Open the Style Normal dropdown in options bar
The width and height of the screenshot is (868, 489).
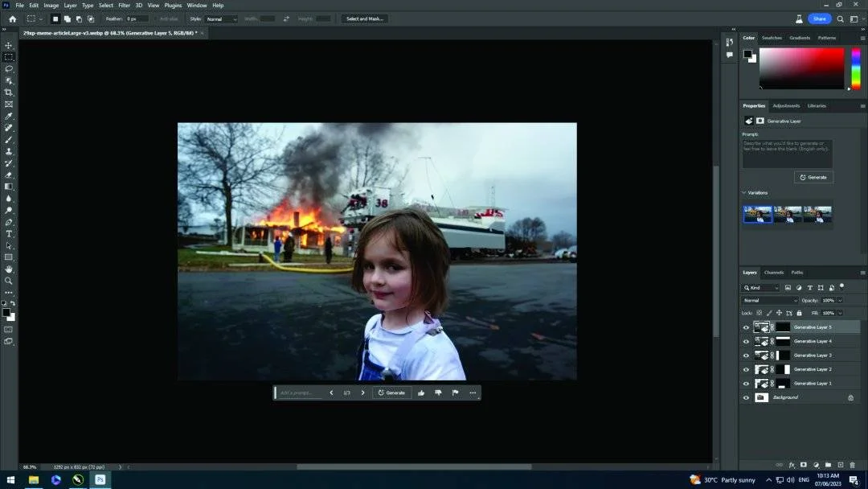point(222,18)
